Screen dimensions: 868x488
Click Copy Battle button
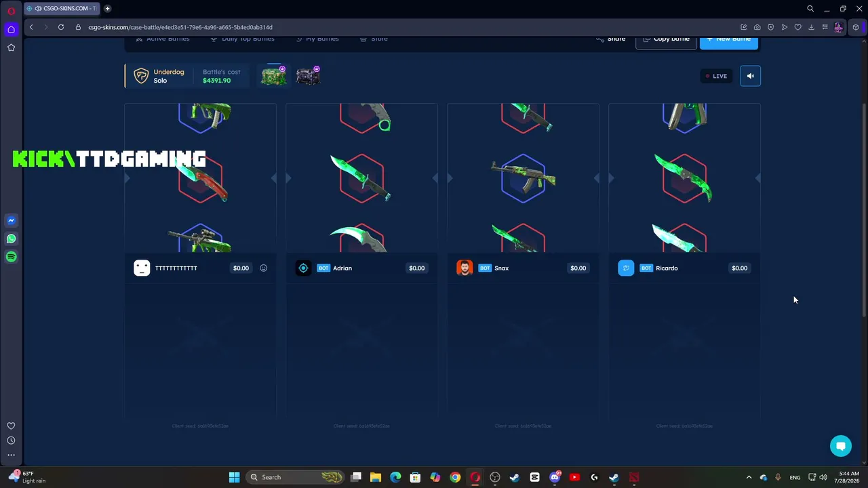point(666,41)
